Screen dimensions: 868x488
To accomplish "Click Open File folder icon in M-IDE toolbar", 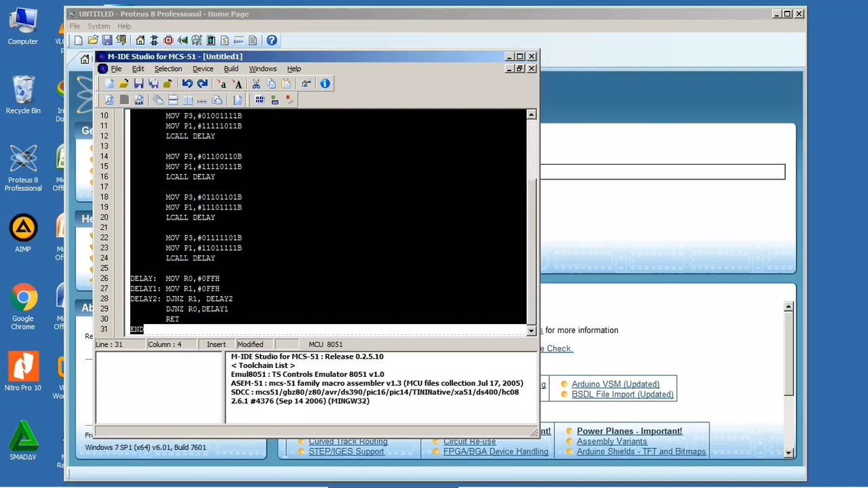I will coord(123,83).
